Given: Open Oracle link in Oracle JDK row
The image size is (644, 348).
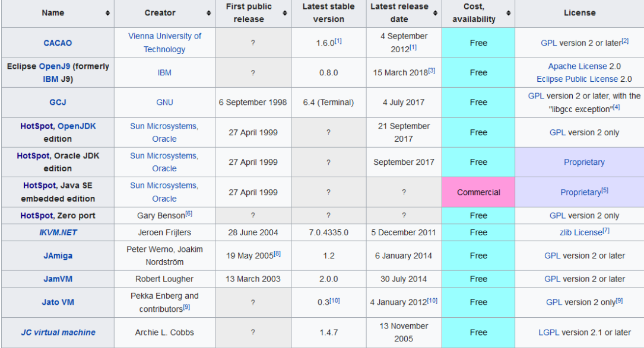Looking at the screenshot, I should [x=164, y=168].
